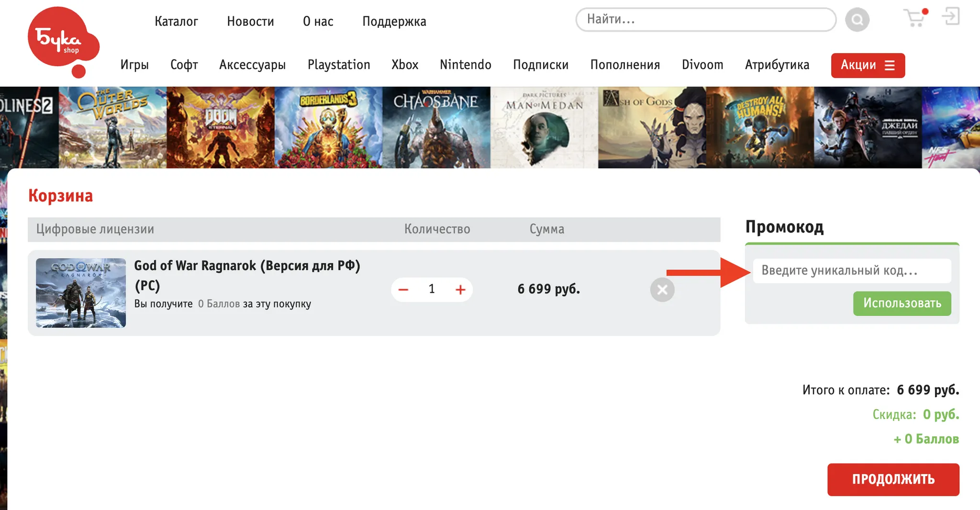Open the Поддержка page
Viewport: 980px width, 510px height.
[394, 22]
